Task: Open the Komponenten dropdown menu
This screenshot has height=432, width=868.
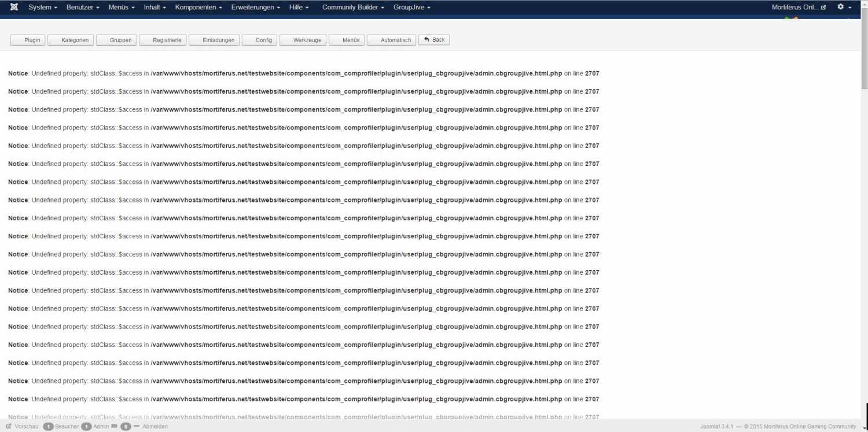Action: pos(199,8)
